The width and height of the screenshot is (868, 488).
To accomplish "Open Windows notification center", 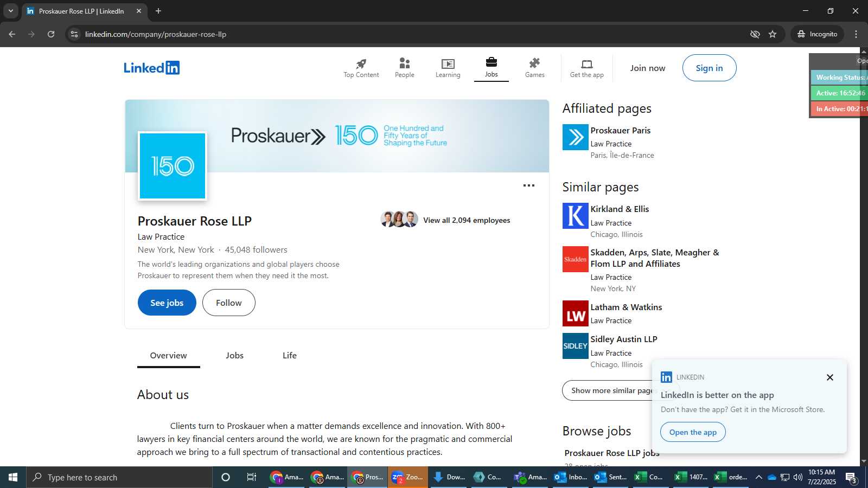I will 851,477.
